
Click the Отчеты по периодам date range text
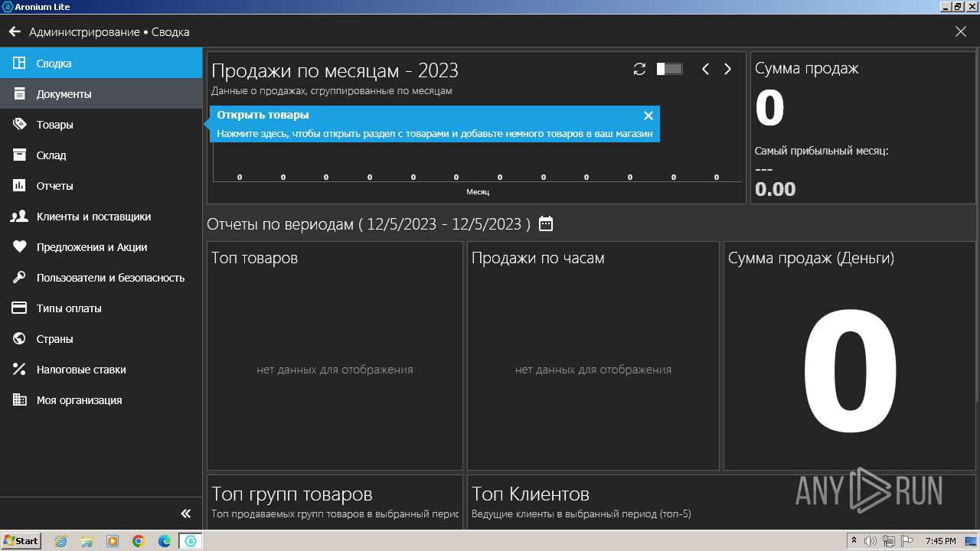(x=369, y=224)
